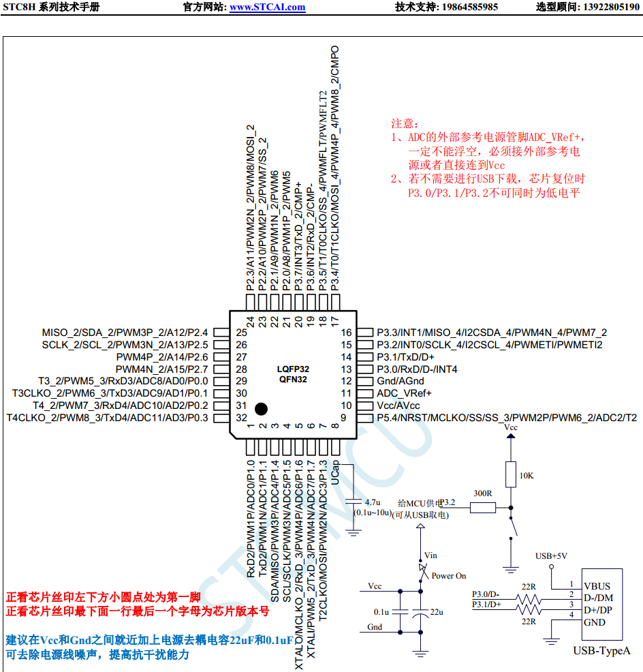The image size is (643, 672).
Task: Select pin 9 label P5.4/NRST/MCLKO
Action: 507,417
